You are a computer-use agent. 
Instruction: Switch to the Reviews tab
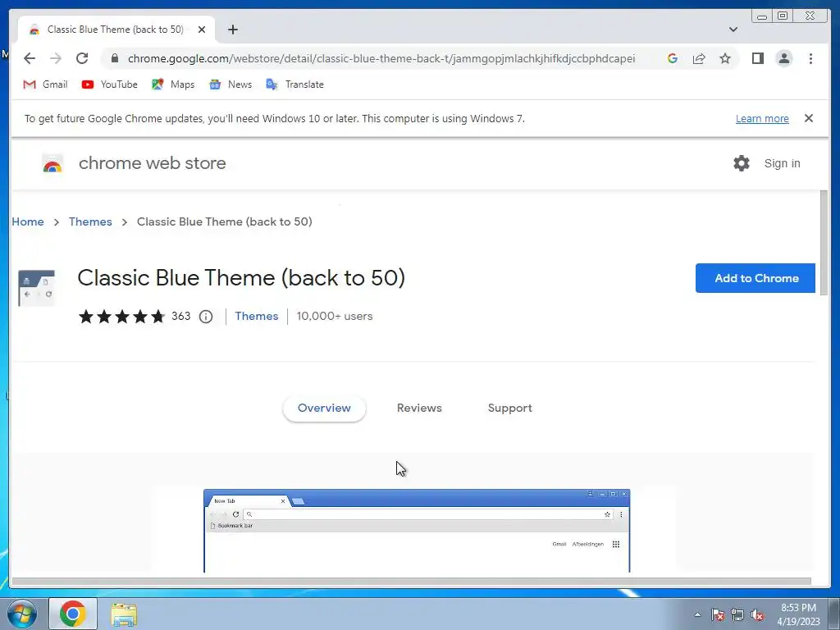click(419, 409)
